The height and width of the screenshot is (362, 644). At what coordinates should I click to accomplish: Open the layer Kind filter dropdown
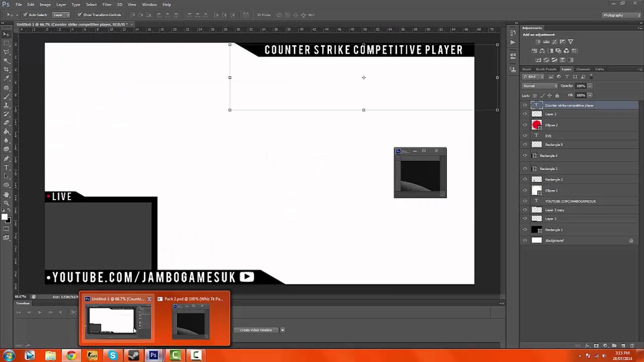[533, 77]
